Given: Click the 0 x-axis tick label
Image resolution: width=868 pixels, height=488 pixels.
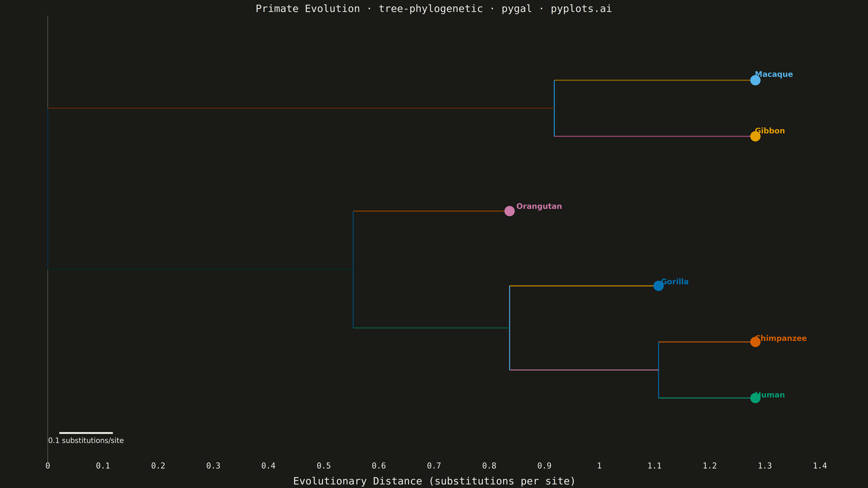Looking at the screenshot, I should 48,466.
